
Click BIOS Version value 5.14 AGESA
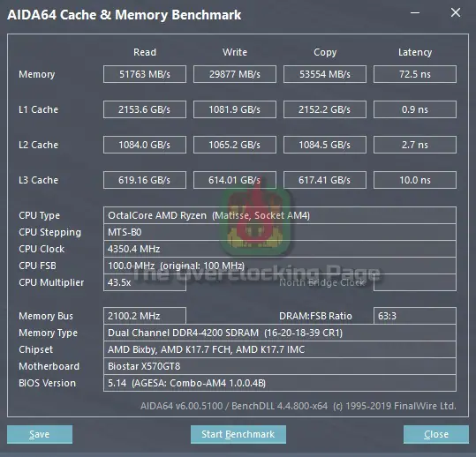(280, 383)
